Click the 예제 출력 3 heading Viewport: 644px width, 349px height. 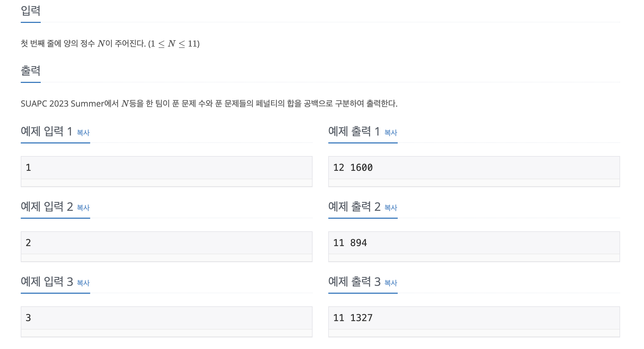coord(354,283)
